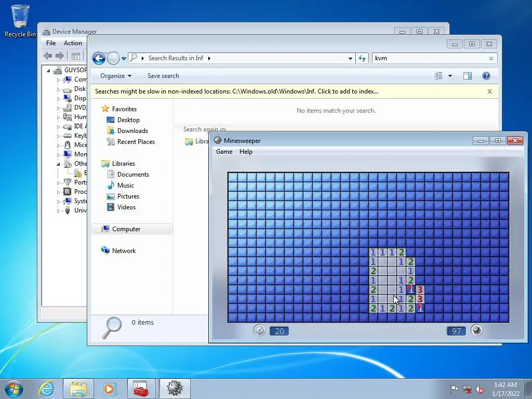Open the address bar history dropdown
This screenshot has height=399, width=532.
click(350, 58)
